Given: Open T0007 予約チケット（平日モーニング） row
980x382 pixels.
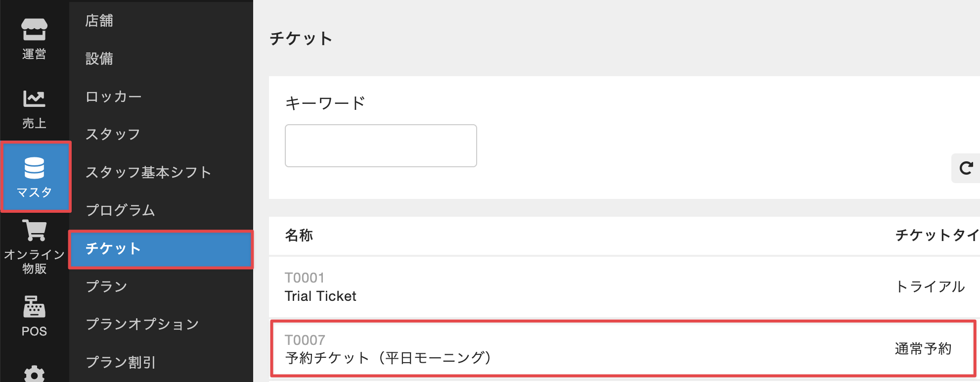Looking at the screenshot, I should (388, 349).
